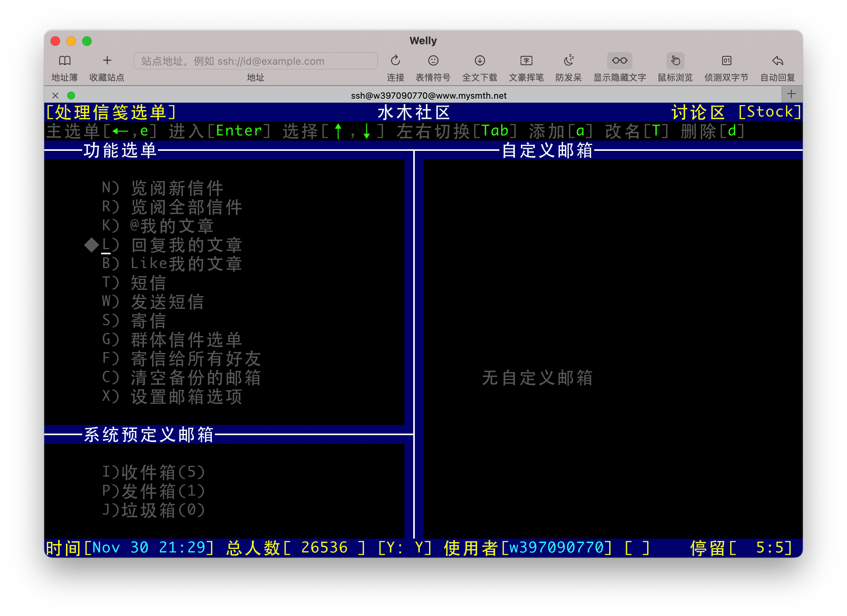Click the reconnect icon

pyautogui.click(x=395, y=61)
